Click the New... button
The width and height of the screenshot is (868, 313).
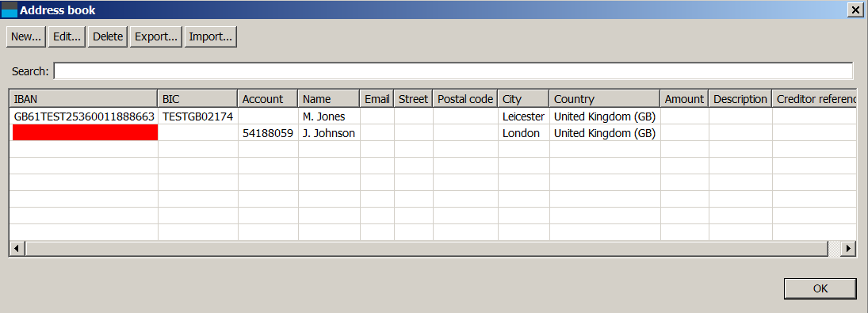[26, 36]
